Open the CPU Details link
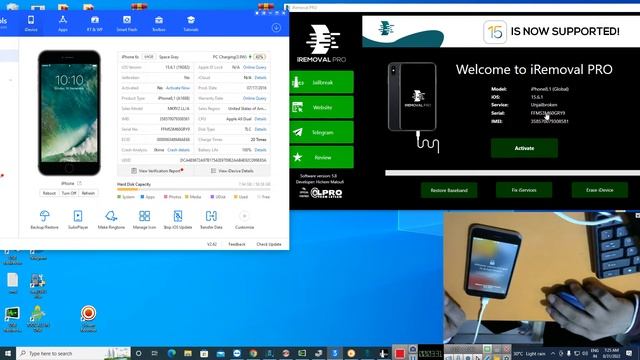Image resolution: width=640 pixels, height=360 pixels. coord(260,119)
